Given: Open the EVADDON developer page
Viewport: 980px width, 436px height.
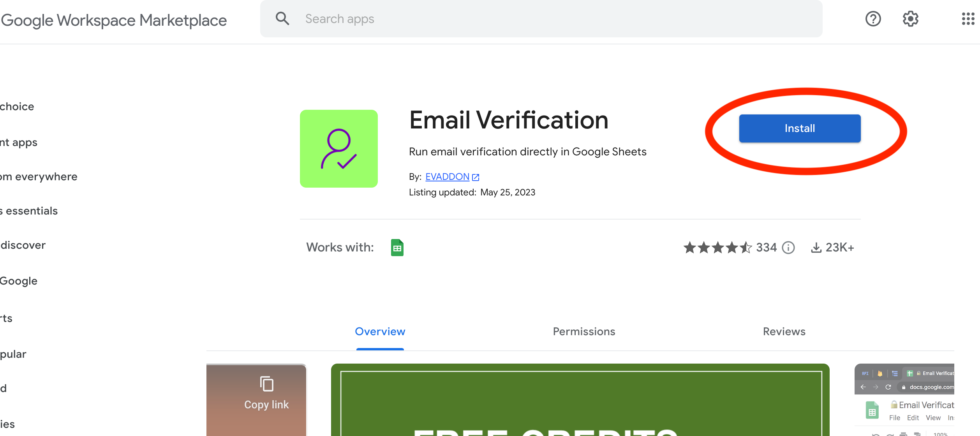Looking at the screenshot, I should click(x=446, y=176).
